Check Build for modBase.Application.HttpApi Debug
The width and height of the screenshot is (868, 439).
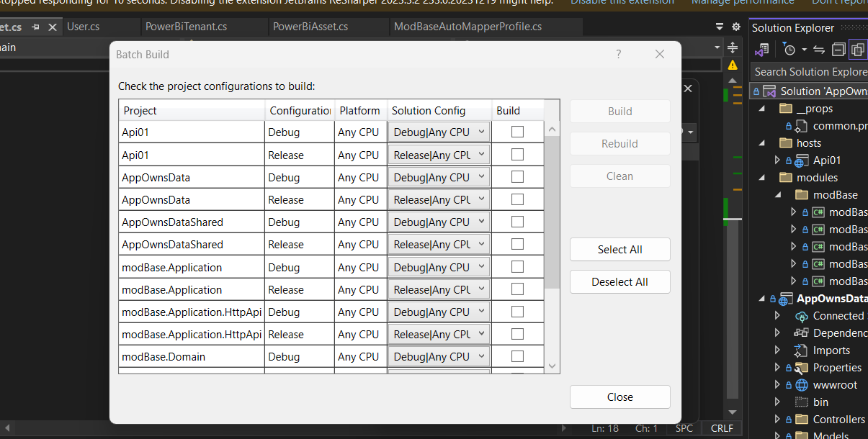[x=516, y=312]
